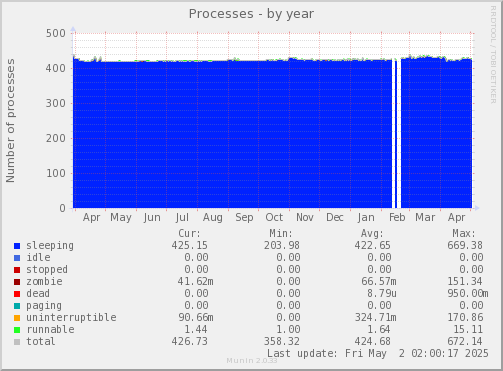Click runnable current value 1.44
Screen dimensions: 503x371
[x=196, y=329]
